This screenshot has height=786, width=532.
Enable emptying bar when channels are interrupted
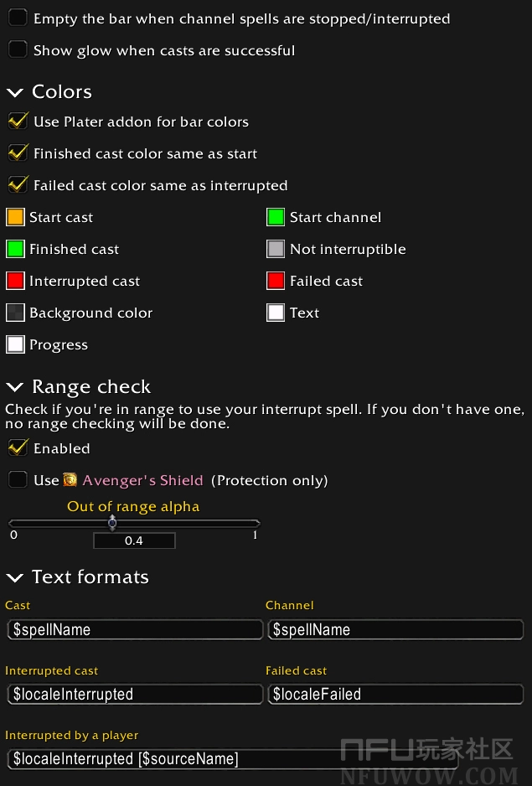[18, 18]
